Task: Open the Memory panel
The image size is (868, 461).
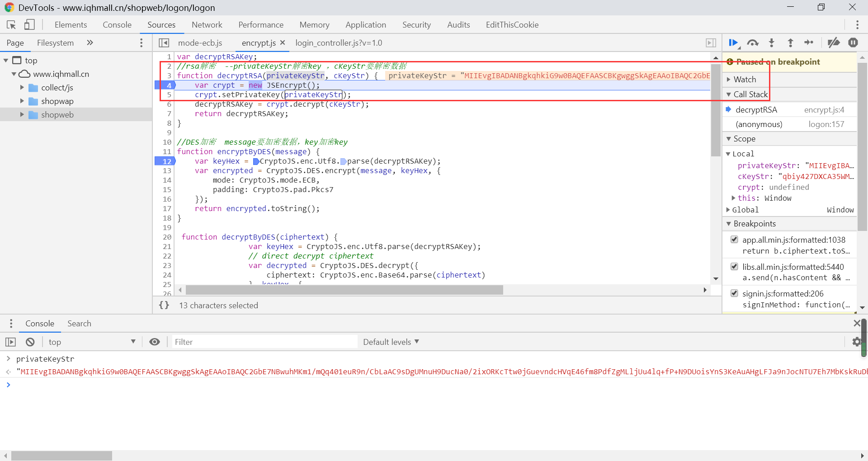Action: (x=314, y=25)
